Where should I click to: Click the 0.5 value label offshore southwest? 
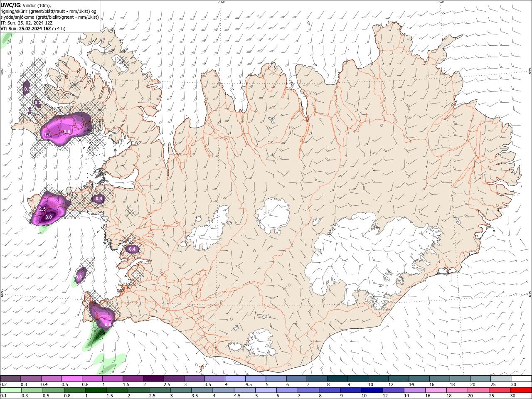click(x=79, y=277)
